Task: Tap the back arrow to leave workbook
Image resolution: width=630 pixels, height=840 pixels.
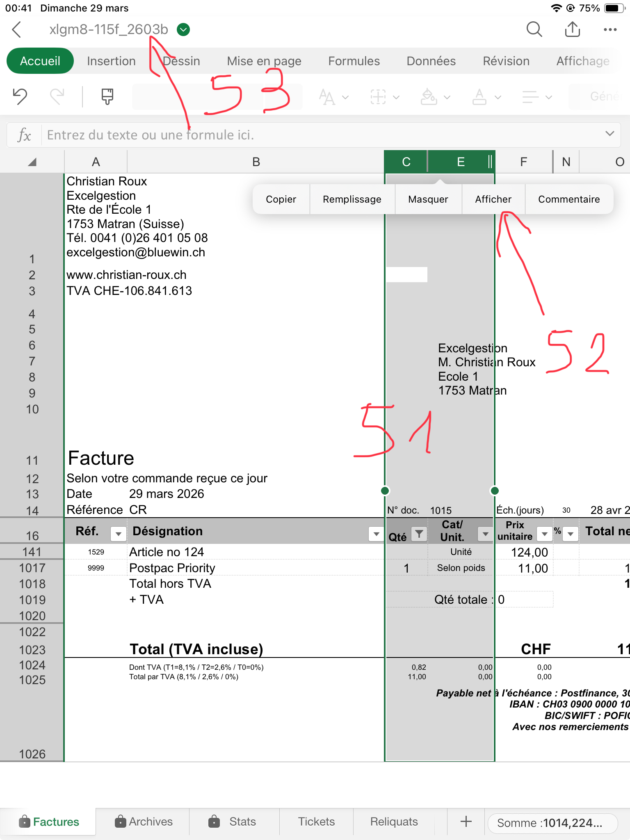Action: (17, 30)
